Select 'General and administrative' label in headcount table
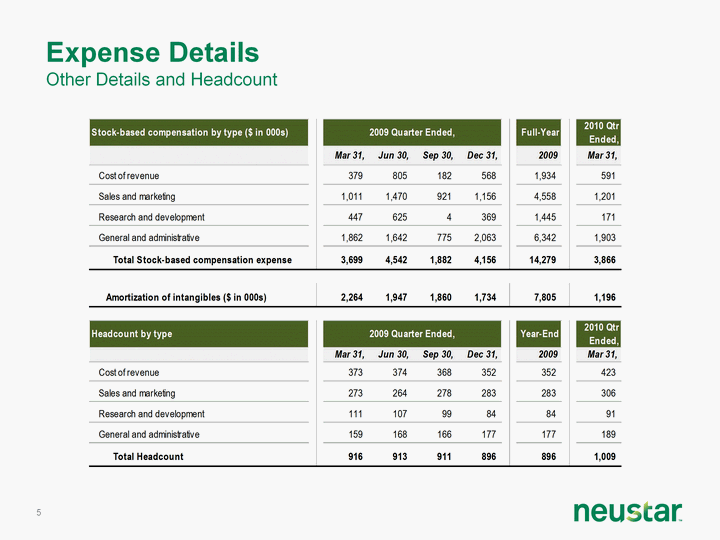Viewport: 720px width, 540px height. click(x=149, y=434)
